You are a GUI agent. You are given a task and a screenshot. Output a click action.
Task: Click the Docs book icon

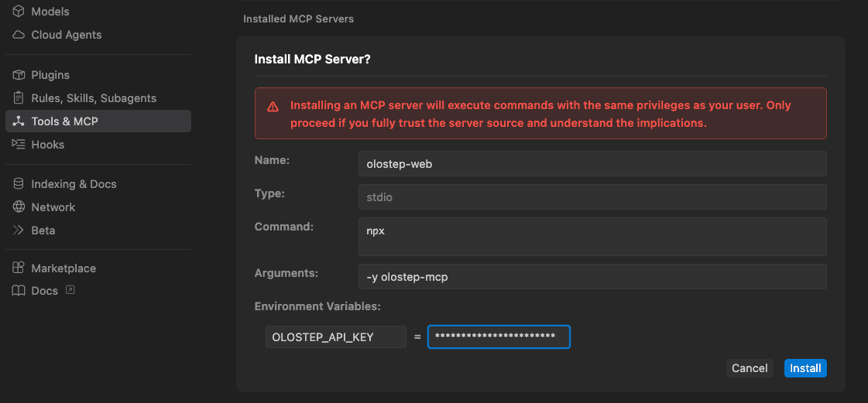coord(19,290)
